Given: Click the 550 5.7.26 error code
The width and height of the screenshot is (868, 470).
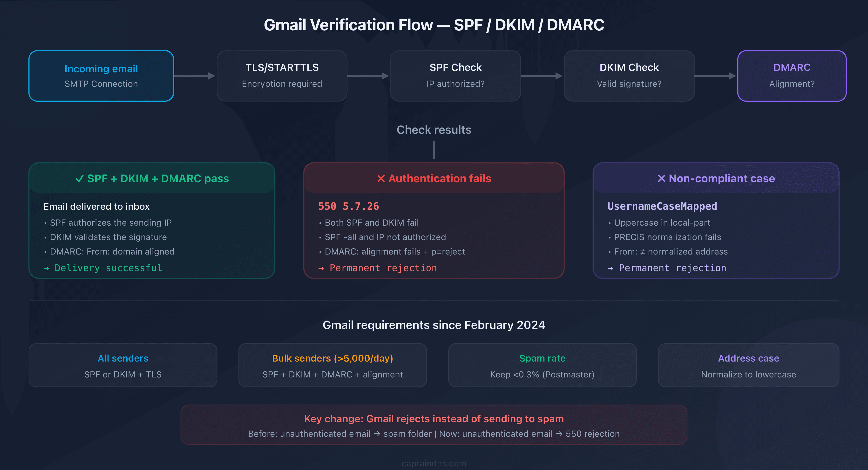Looking at the screenshot, I should point(349,206).
